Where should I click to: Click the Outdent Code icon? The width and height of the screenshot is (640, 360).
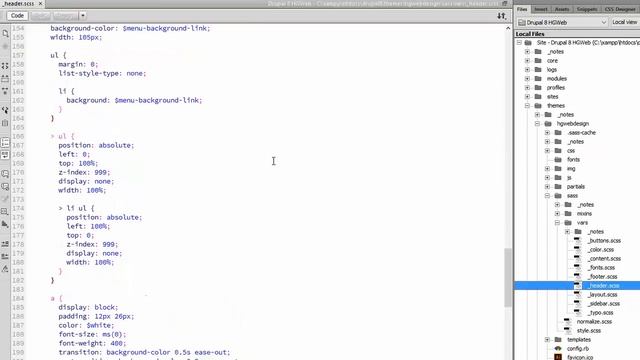click(5, 256)
